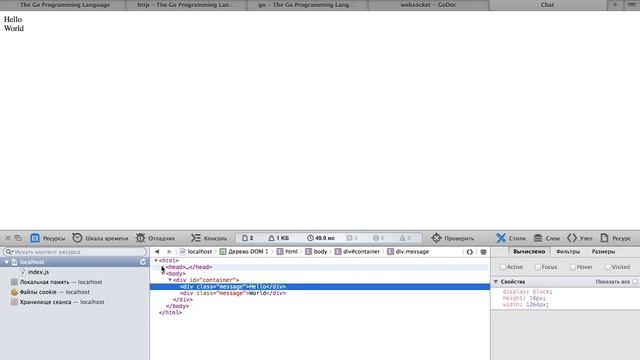Image resolution: width=640 pixels, height=360 pixels.
Task: Reload localhost with the refresh icon
Action: click(143, 262)
